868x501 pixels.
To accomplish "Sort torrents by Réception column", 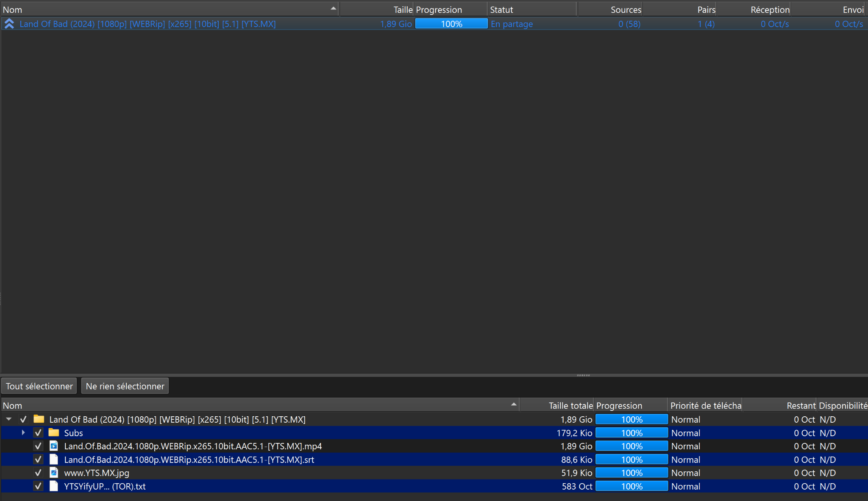I will pyautogui.click(x=754, y=9).
